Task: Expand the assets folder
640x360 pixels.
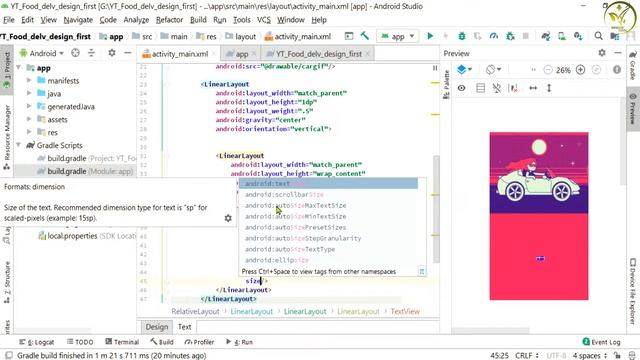Action: coord(29,119)
